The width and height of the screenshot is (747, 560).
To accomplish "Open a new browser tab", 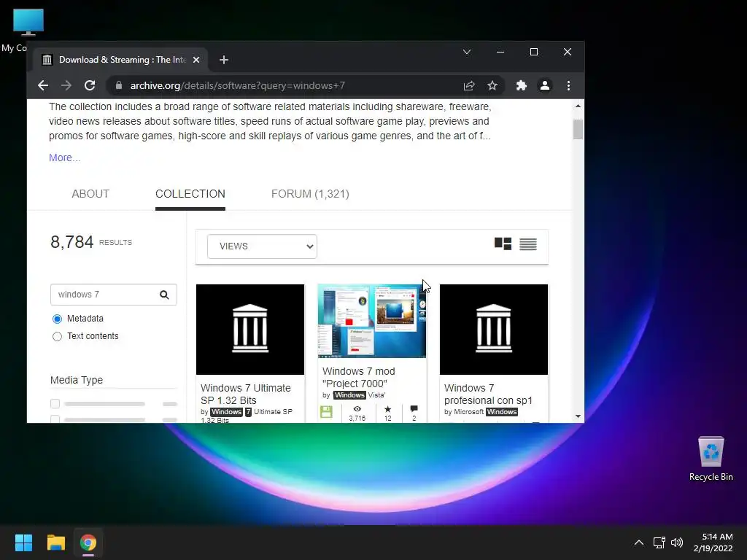I will [224, 60].
